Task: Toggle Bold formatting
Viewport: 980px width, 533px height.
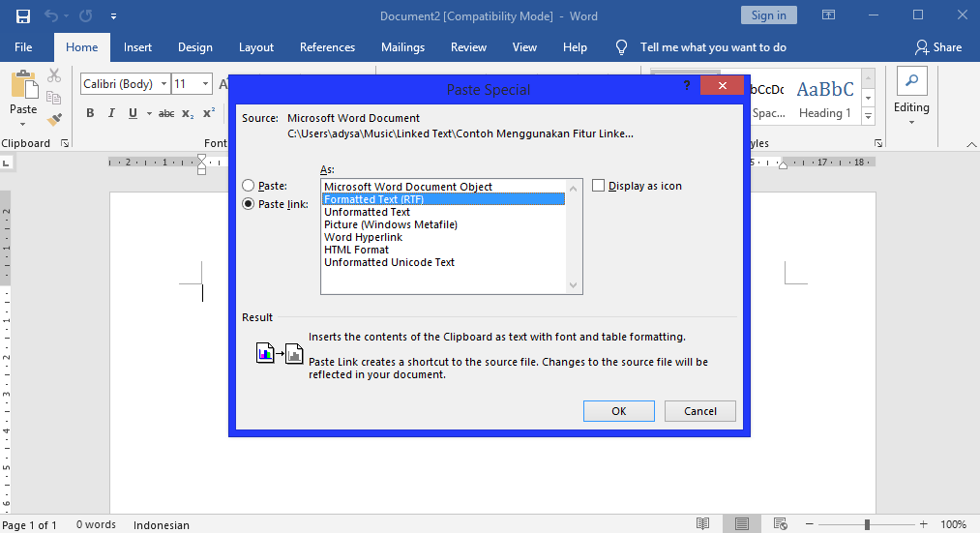Action: pyautogui.click(x=90, y=113)
